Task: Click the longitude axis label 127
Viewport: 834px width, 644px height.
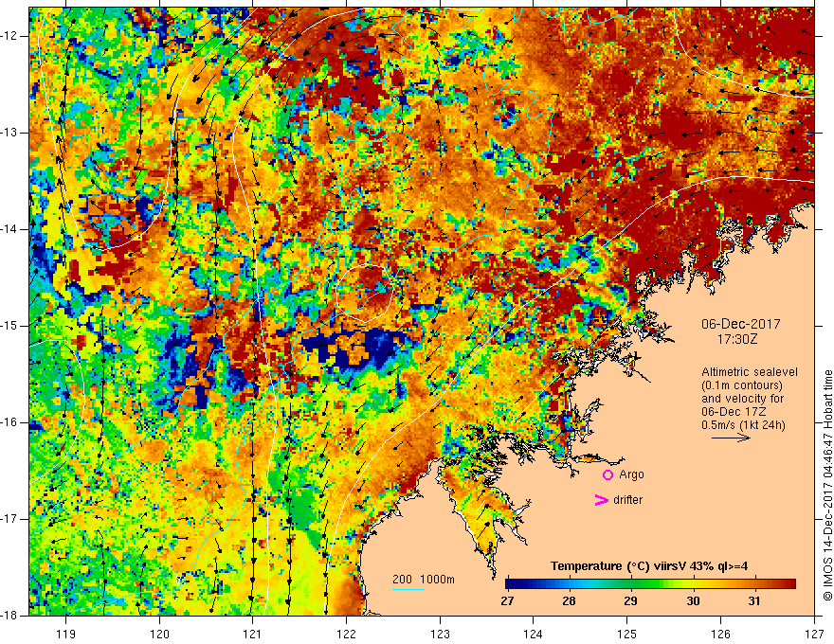Action: click(814, 635)
